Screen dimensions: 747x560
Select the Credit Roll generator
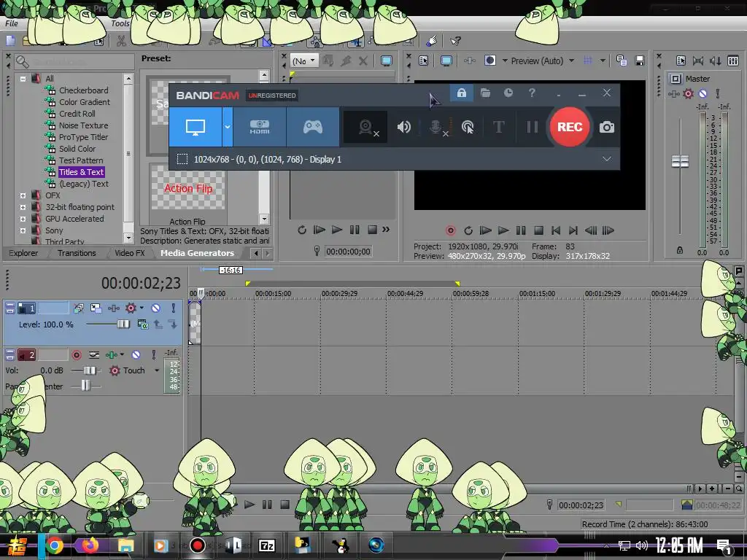tap(77, 113)
